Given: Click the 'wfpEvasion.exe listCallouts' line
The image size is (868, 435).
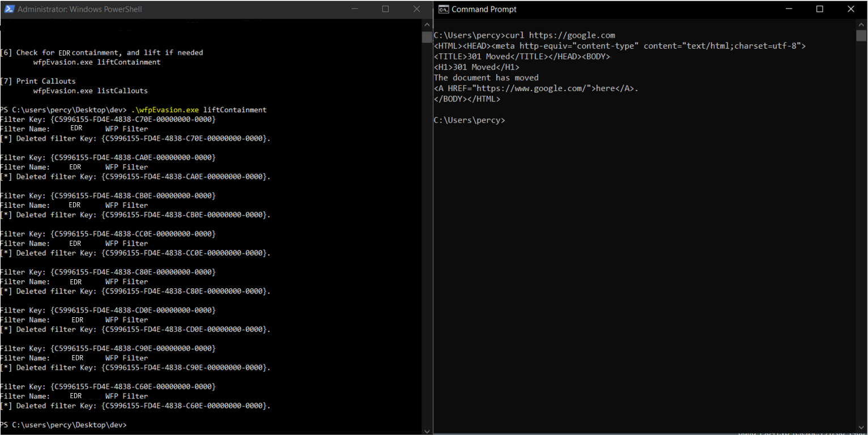Looking at the screenshot, I should coord(91,91).
